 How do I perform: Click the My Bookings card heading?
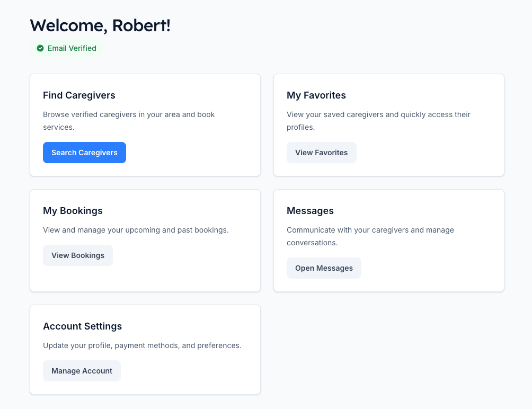(73, 211)
